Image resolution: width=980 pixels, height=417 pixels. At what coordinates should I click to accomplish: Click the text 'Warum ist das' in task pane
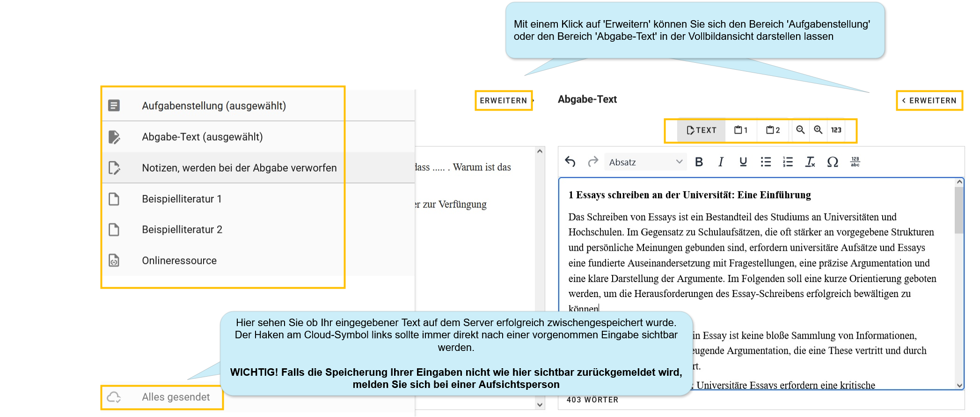(x=482, y=167)
